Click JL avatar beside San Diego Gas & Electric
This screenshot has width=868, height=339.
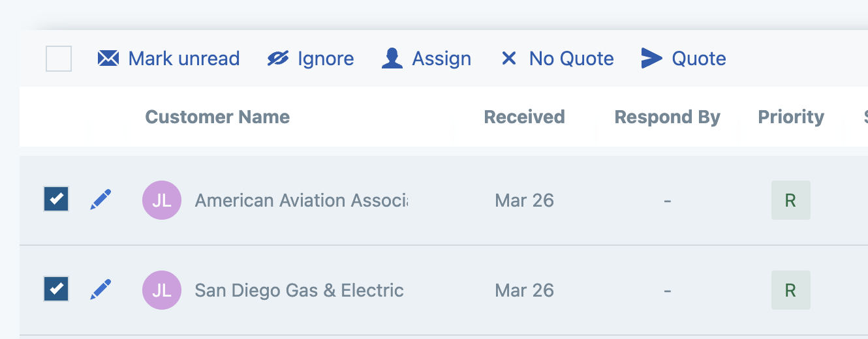pos(162,290)
